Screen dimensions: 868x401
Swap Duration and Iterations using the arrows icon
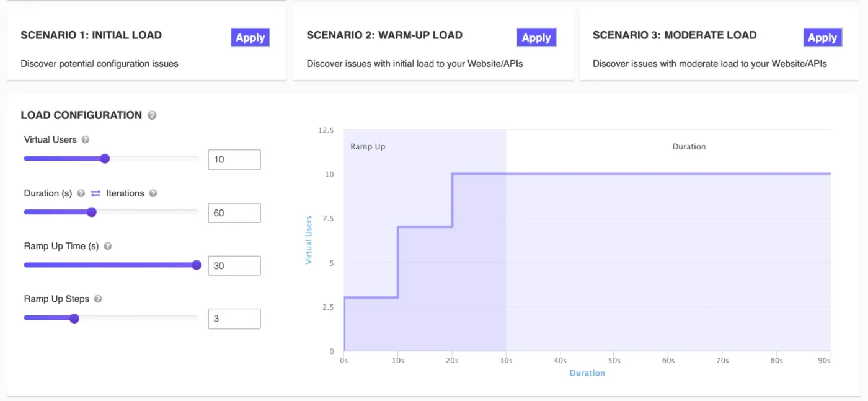pos(95,193)
